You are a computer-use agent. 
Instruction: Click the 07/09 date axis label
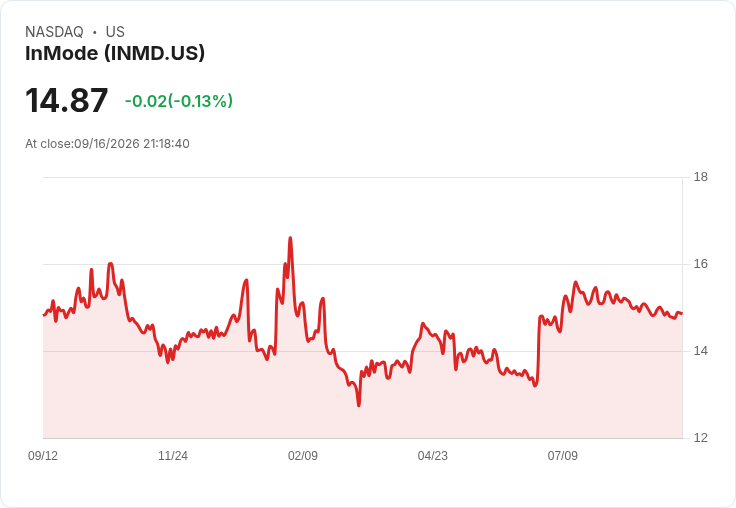(562, 455)
